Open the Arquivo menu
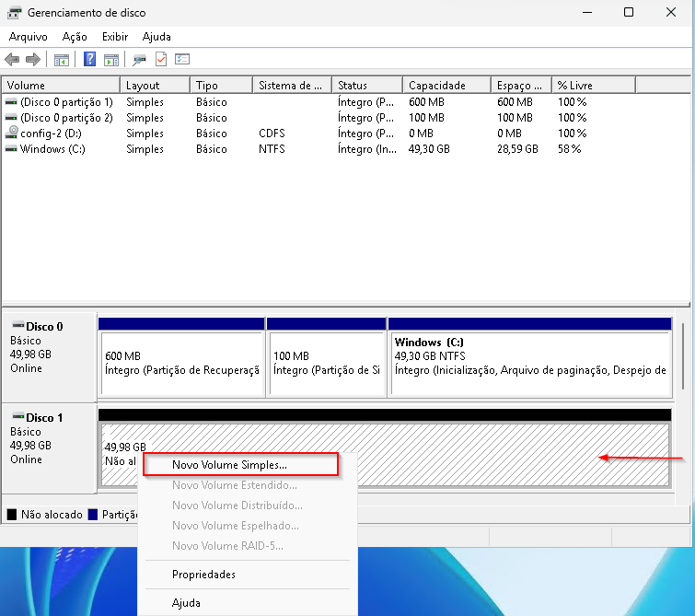 point(28,37)
